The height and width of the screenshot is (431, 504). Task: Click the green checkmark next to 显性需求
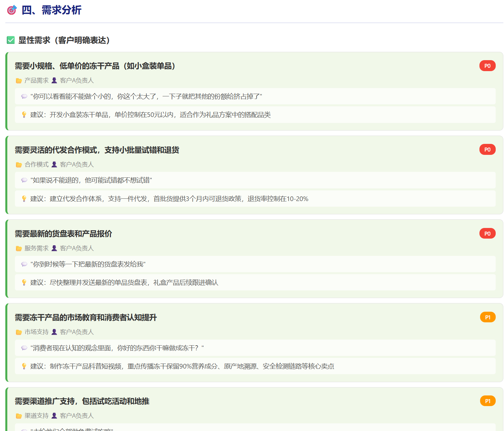pyautogui.click(x=11, y=40)
